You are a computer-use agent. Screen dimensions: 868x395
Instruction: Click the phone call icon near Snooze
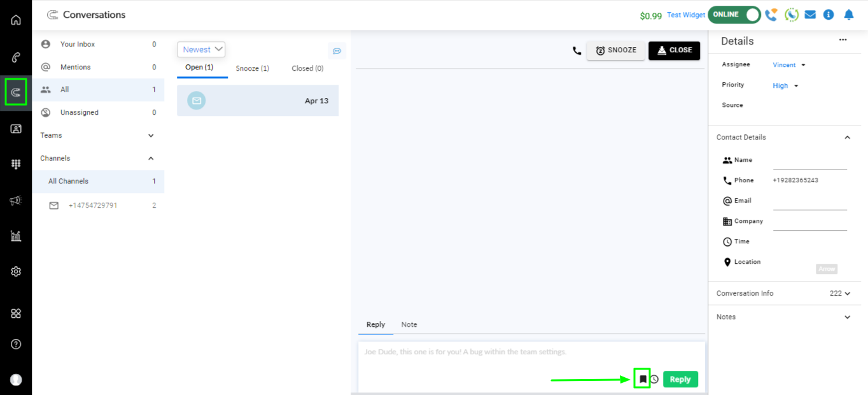pyautogui.click(x=577, y=50)
